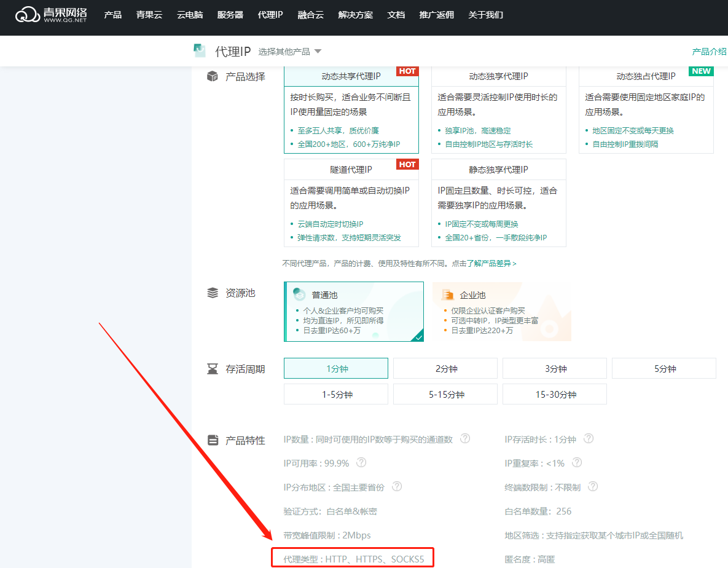Screen dimensions: 728x568
Task: Click the 普通池 green icon
Action: (x=299, y=294)
